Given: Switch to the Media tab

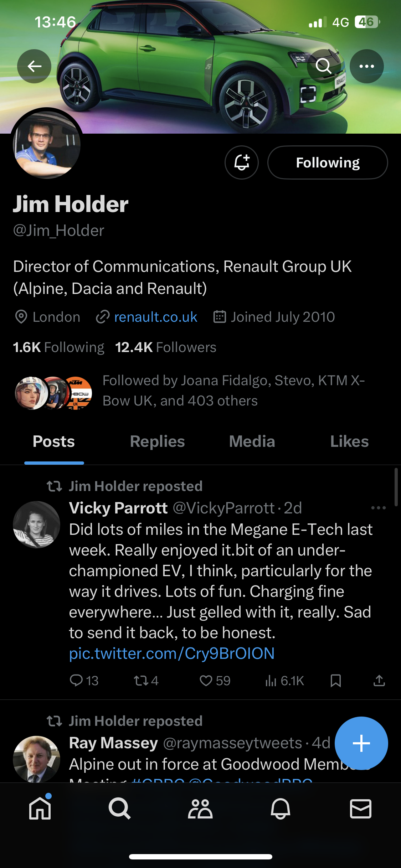Looking at the screenshot, I should click(252, 441).
